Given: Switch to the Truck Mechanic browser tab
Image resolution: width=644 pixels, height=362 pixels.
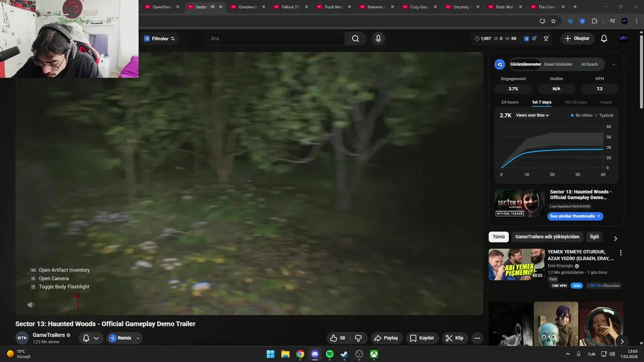Looking at the screenshot, I should [334, 7].
